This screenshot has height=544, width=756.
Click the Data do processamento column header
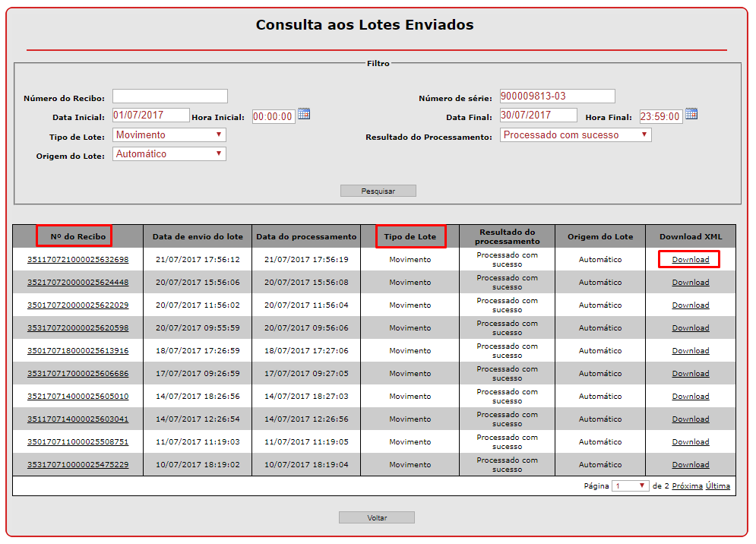click(x=306, y=237)
